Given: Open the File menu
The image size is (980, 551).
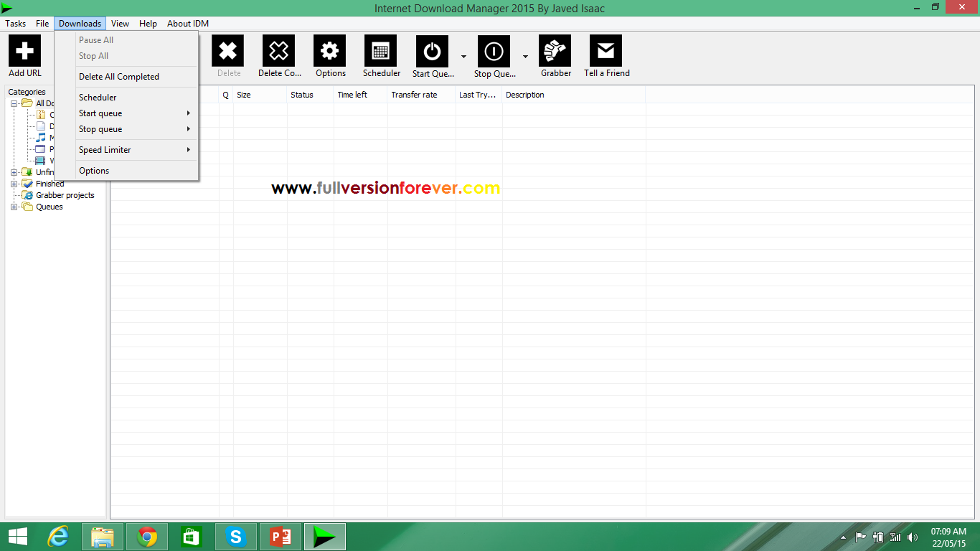Looking at the screenshot, I should (42, 24).
